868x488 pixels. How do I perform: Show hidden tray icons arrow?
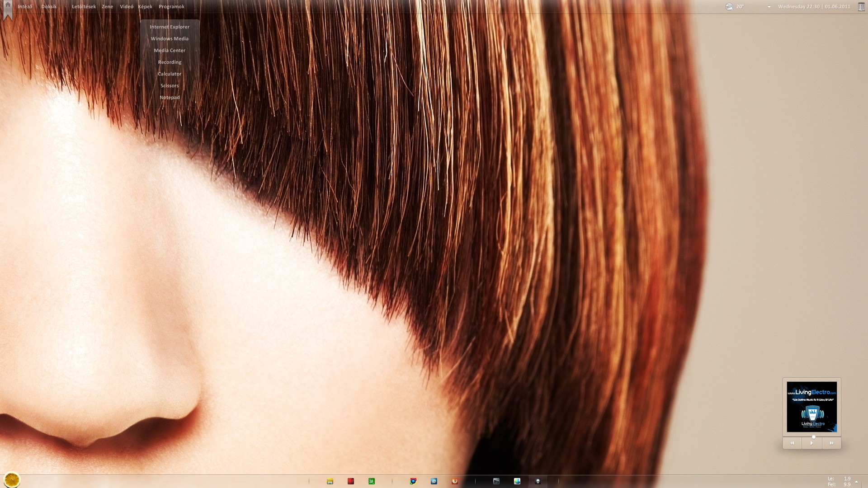point(856,482)
